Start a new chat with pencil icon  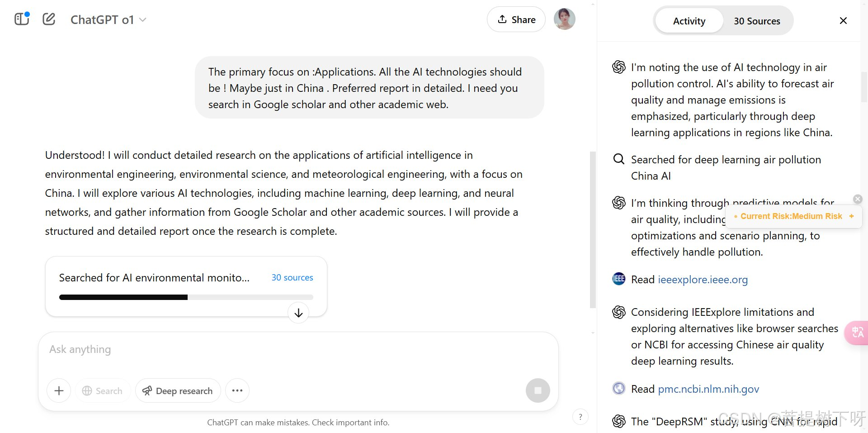click(49, 19)
